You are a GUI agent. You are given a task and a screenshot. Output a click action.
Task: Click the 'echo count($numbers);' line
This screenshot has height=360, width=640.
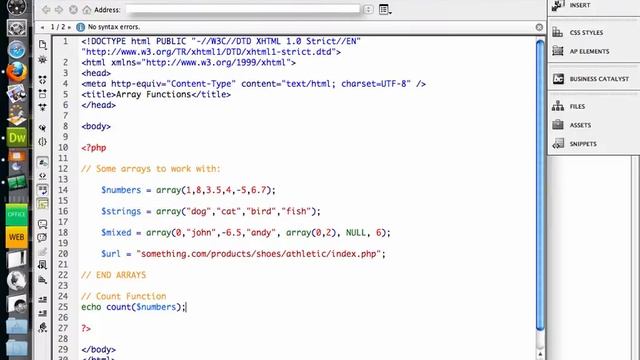click(133, 307)
